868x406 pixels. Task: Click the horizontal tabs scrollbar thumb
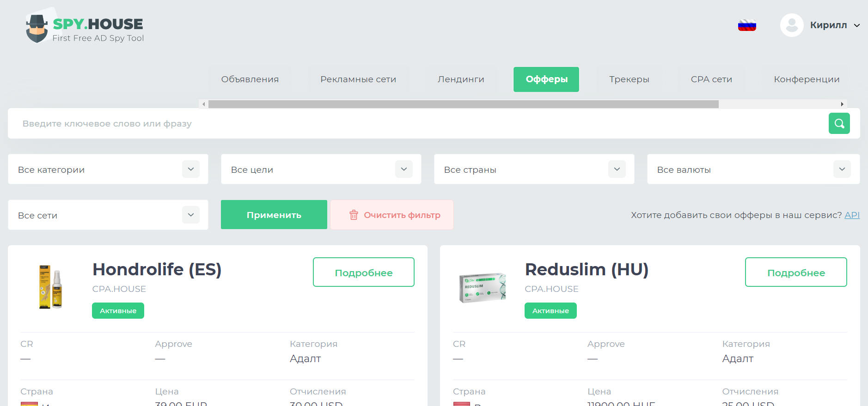463,104
